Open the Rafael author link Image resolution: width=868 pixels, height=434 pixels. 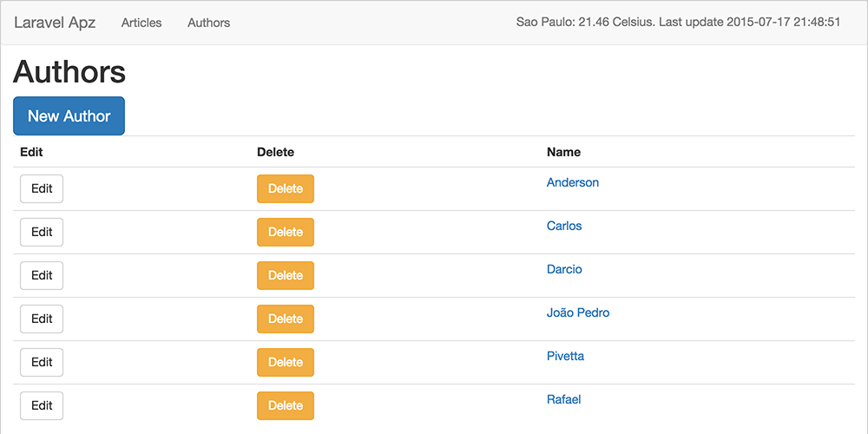click(563, 399)
